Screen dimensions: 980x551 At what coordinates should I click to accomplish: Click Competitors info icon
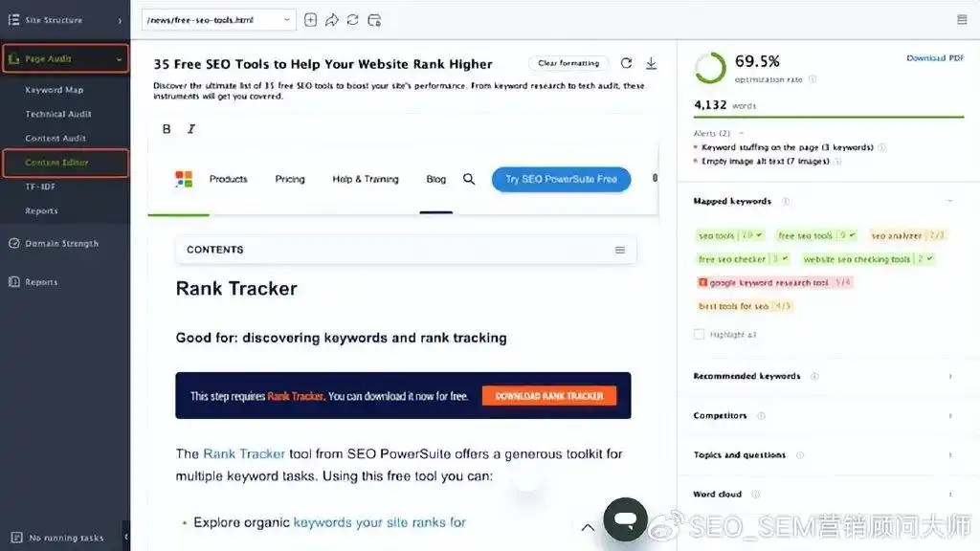tap(761, 416)
